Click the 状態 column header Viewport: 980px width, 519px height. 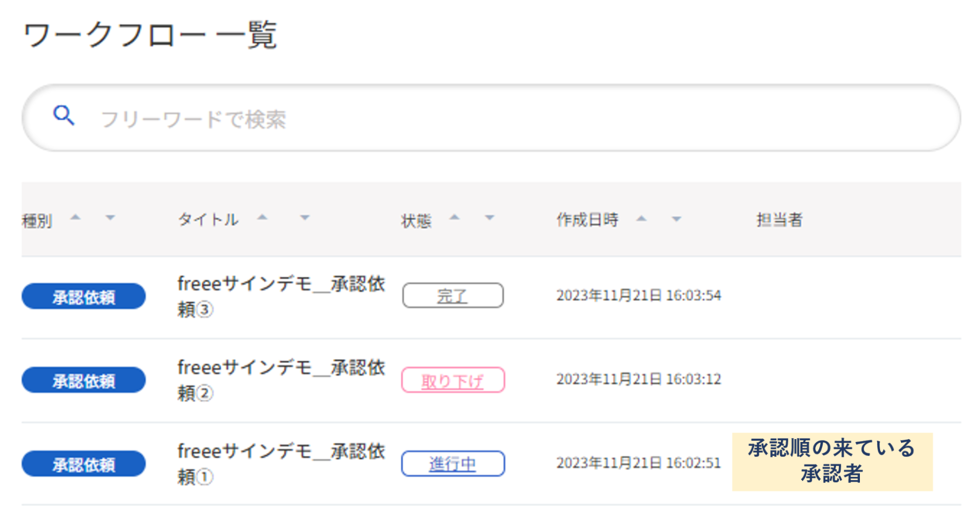click(416, 220)
